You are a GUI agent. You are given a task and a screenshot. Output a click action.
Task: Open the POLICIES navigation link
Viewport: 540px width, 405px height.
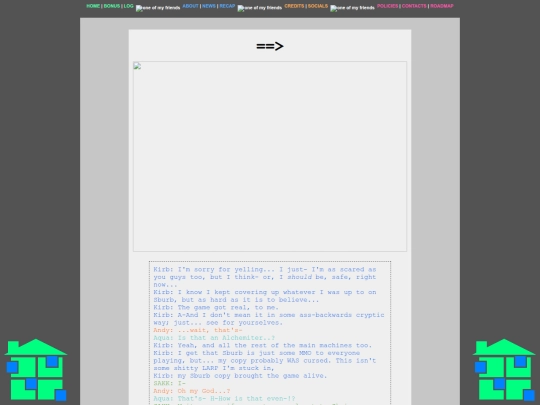tap(387, 6)
